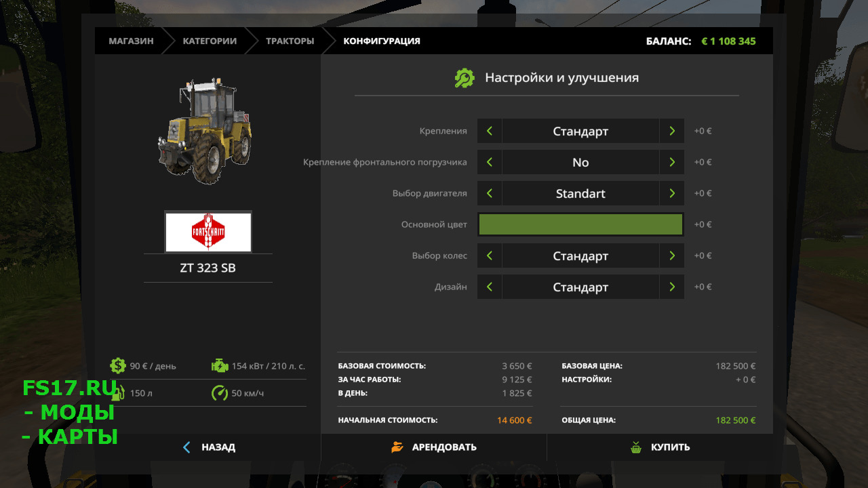
Task: Go to the ТРАКТОРЫ breadcrumb
Action: [290, 41]
